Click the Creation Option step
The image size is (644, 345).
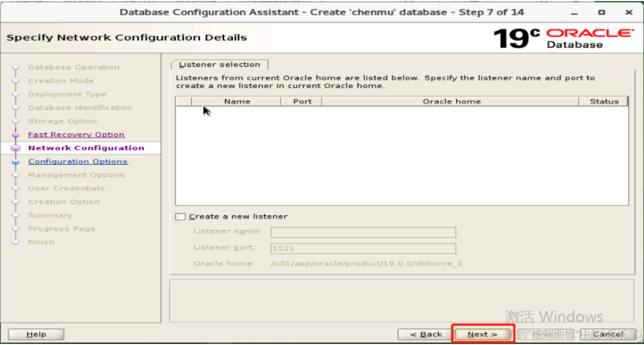pos(64,202)
